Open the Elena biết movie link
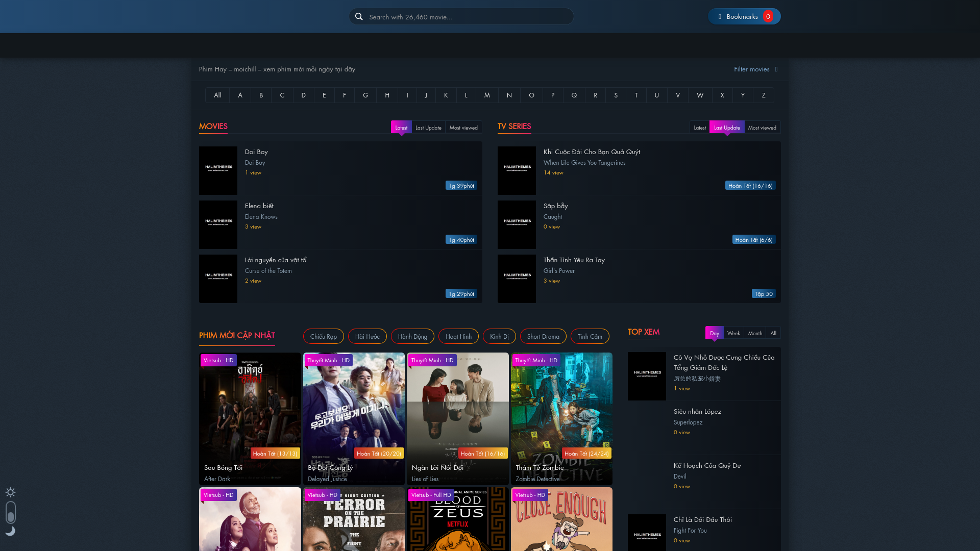 tap(259, 206)
